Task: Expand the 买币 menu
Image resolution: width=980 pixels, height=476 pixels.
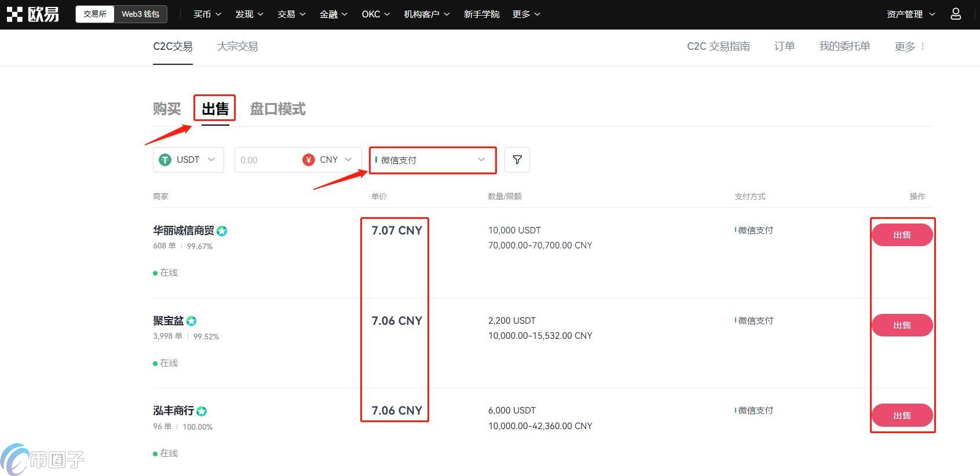Action: [207, 14]
